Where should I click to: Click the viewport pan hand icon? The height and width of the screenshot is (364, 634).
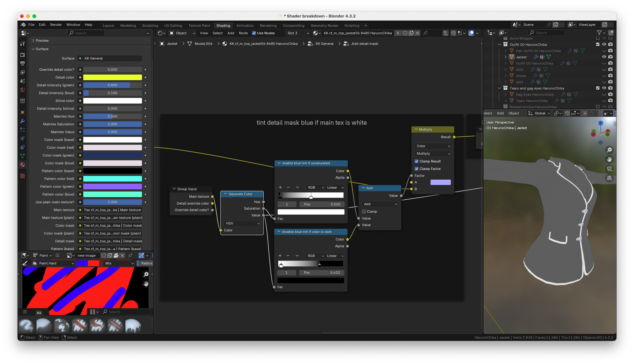[x=609, y=159]
